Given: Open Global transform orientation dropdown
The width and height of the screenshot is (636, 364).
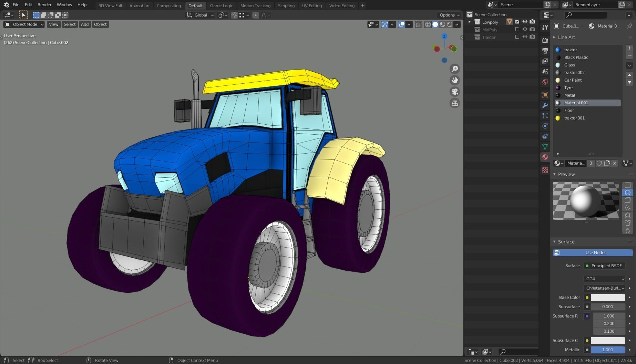Looking at the screenshot, I should point(200,15).
